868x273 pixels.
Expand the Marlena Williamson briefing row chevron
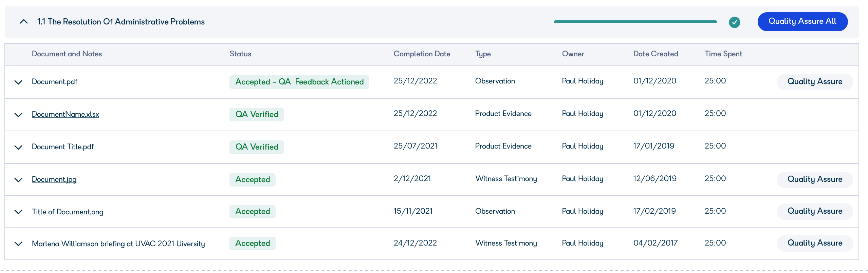click(18, 243)
